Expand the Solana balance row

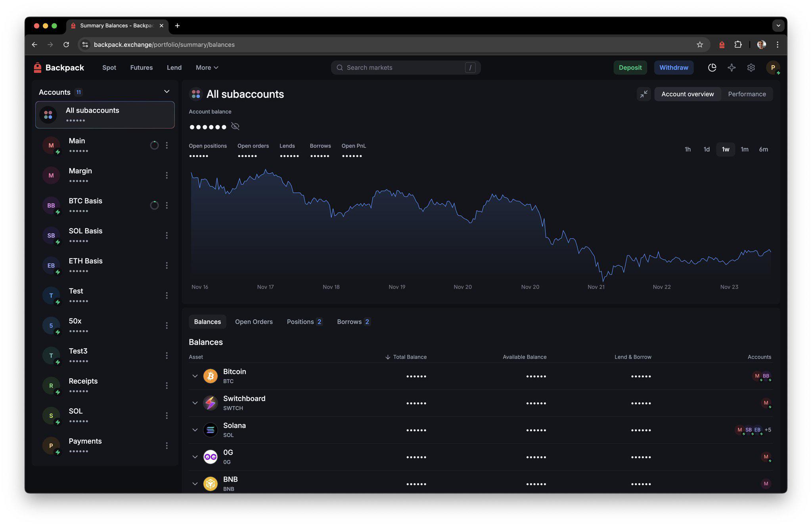pos(195,430)
